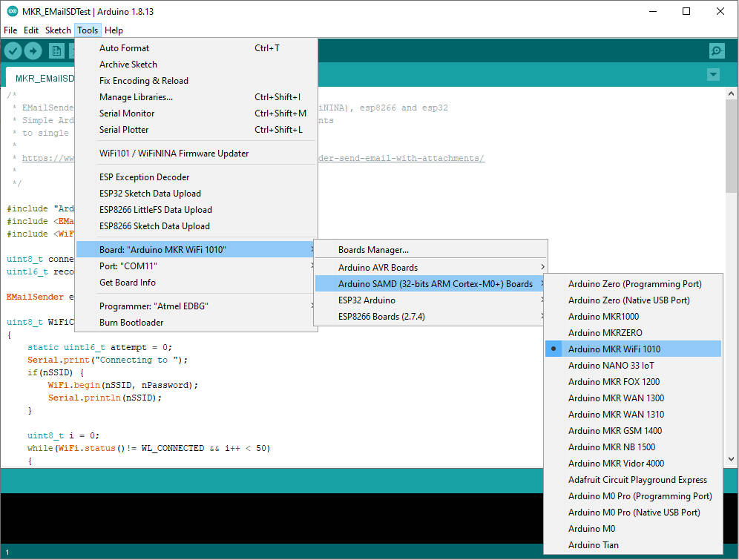Open the File menu

coord(10,30)
